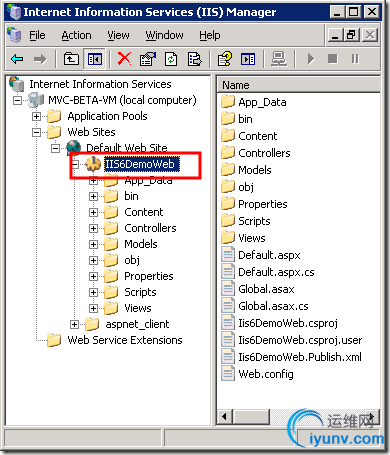Click the Start item play icon
Image resolution: width=390 pixels, height=455 pixels.
point(311,59)
